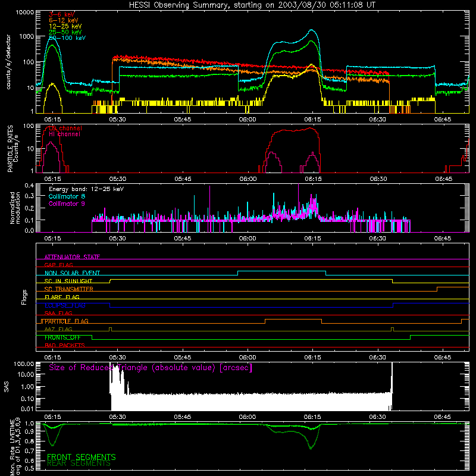This screenshot has height=476, width=476.
Task: Click the raised PARTICLE FLAG step near 06:10
Action: pos(293,320)
